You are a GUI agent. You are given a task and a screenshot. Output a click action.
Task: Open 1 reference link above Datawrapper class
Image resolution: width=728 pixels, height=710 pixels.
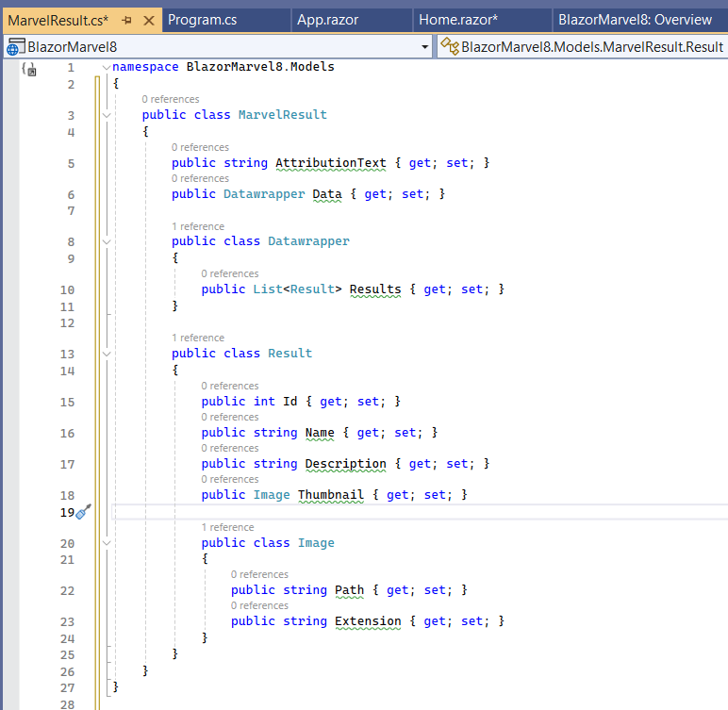[198, 226]
